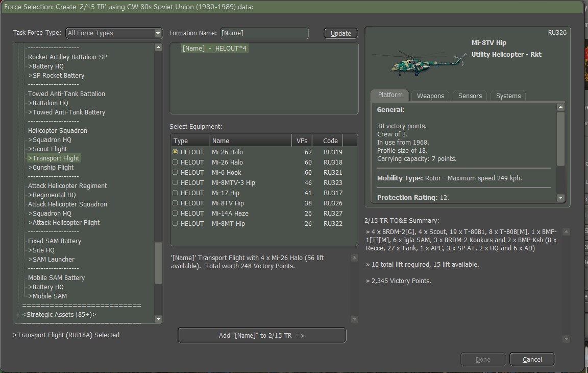The width and height of the screenshot is (588, 373).
Task: Open the Weapons tab
Action: tap(430, 96)
